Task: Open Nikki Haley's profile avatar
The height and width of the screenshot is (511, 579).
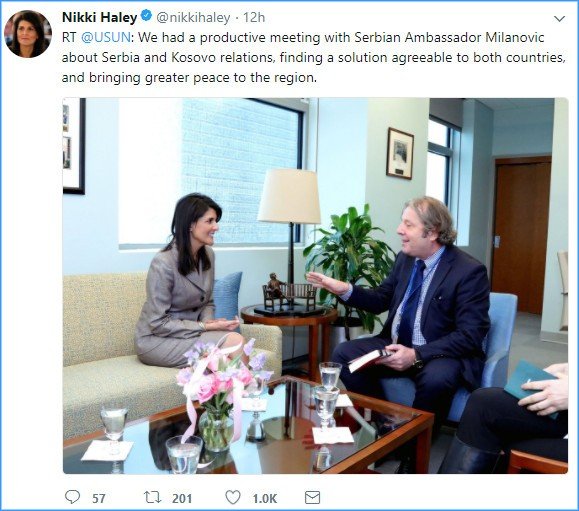Action: click(28, 34)
